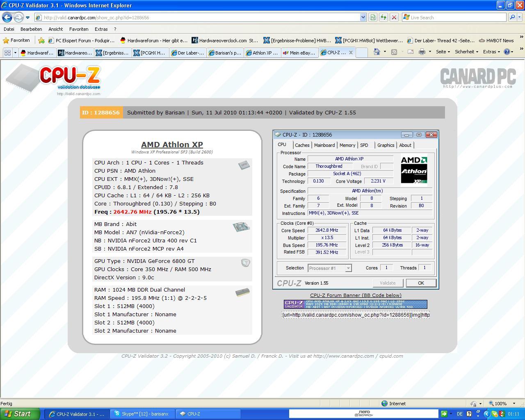
Task: Open Ergebnisse-Probleme HWB favorite link
Action: click(x=297, y=40)
